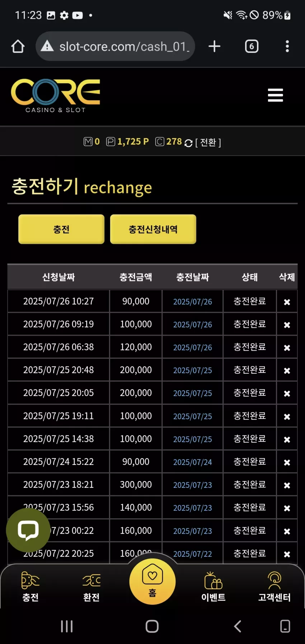Open the live chat bubble

point(28,530)
